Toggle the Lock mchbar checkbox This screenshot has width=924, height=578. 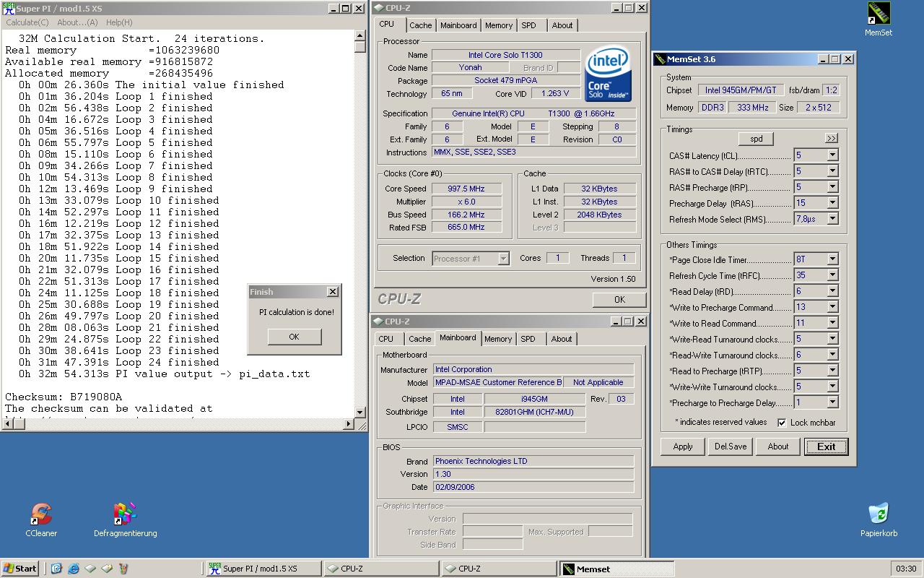[782, 423]
